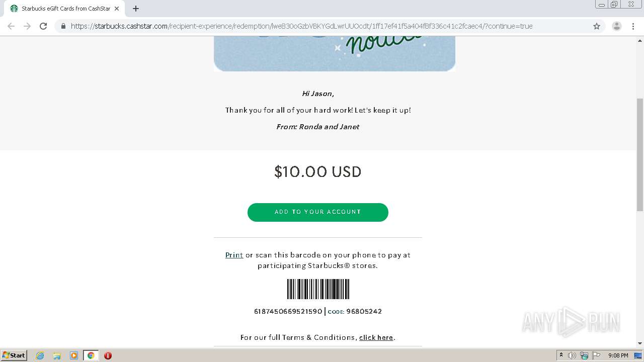This screenshot has width=644, height=362.
Task: Go back using the back arrow
Action: point(11,26)
